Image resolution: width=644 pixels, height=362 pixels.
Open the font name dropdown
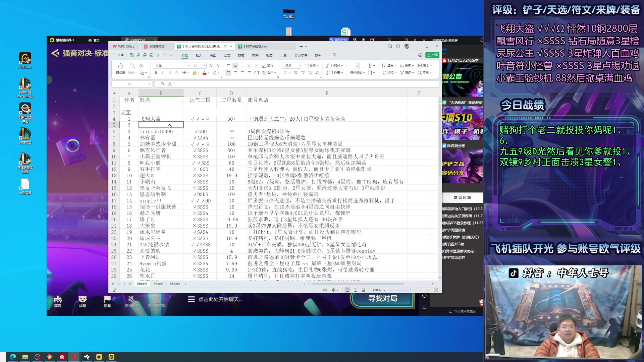pos(189,66)
